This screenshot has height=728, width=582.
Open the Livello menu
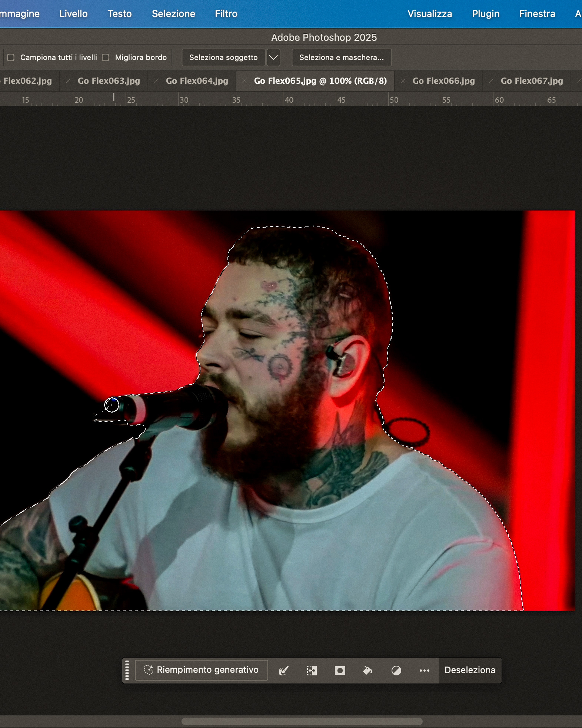pyautogui.click(x=73, y=14)
